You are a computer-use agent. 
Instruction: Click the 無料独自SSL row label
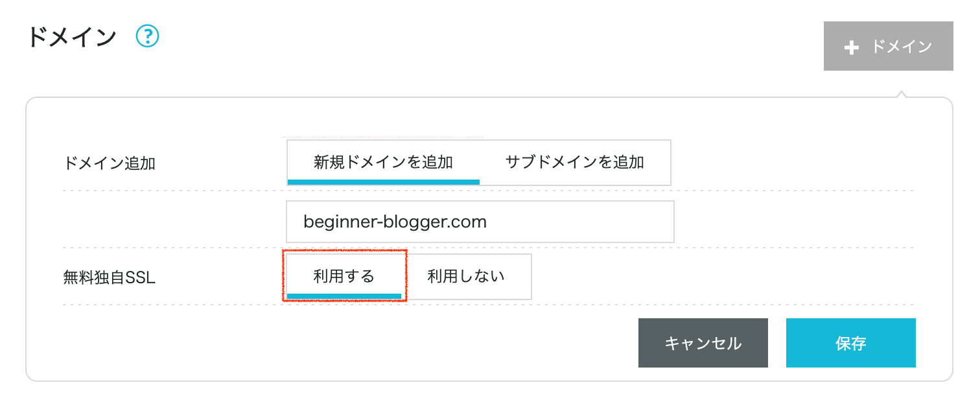(x=110, y=277)
